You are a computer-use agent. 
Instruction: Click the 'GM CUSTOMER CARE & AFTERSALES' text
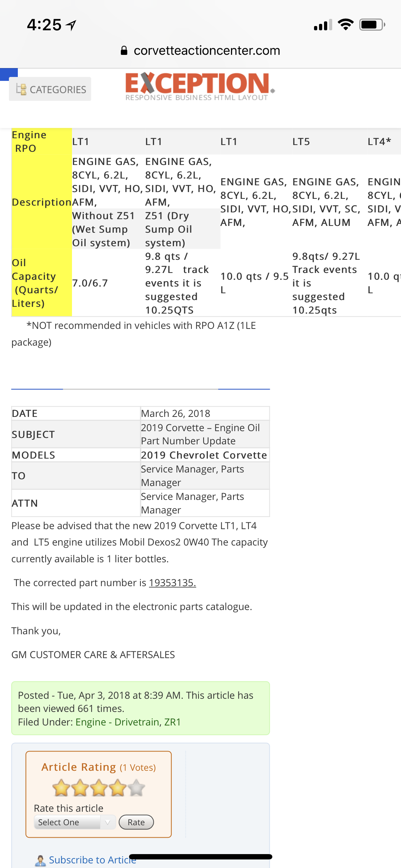(93, 655)
